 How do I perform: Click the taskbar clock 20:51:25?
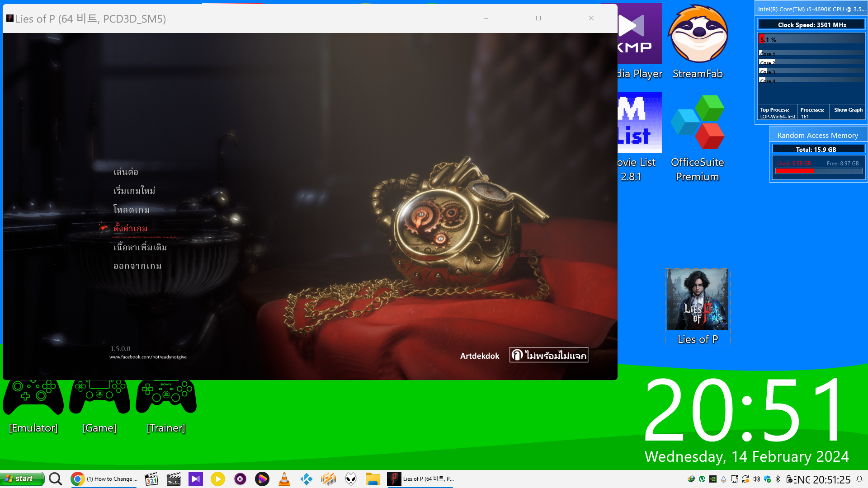pos(832,479)
